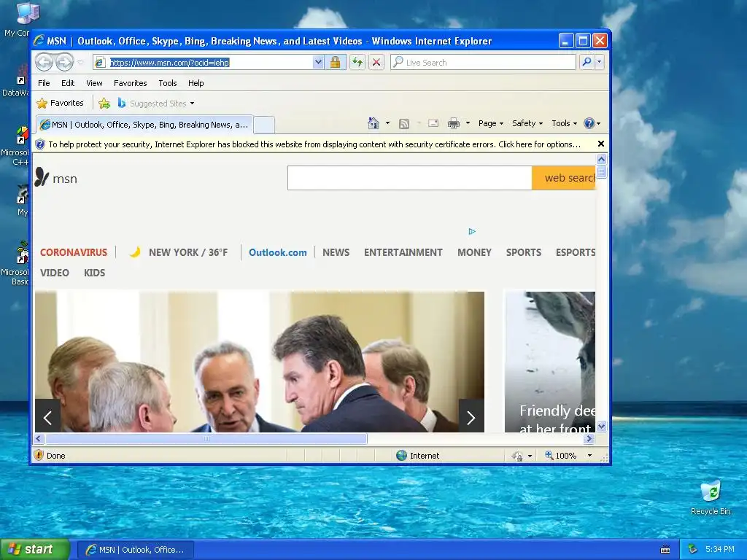Image resolution: width=747 pixels, height=560 pixels.
Task: Open the Favorites menu
Action: tap(130, 83)
